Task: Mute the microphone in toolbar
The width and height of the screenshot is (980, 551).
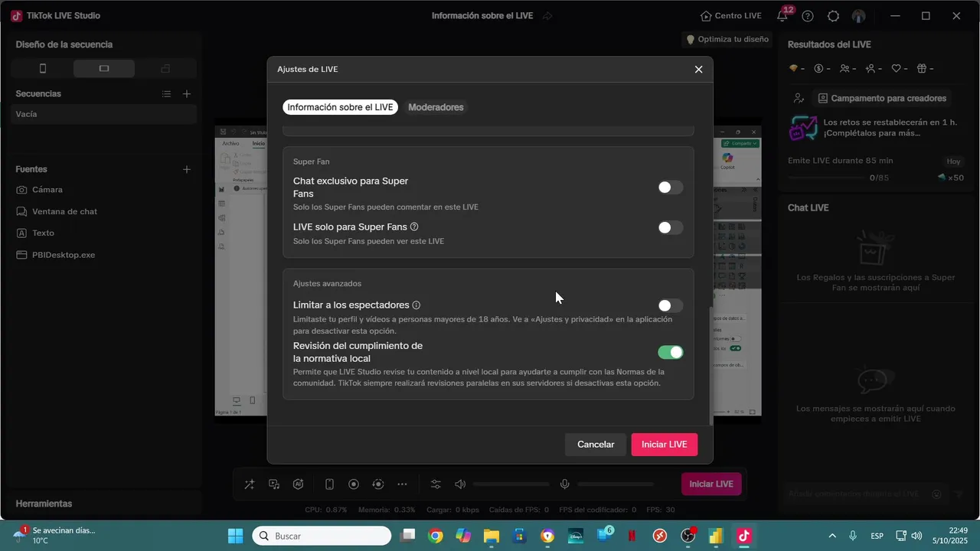Action: click(x=564, y=484)
